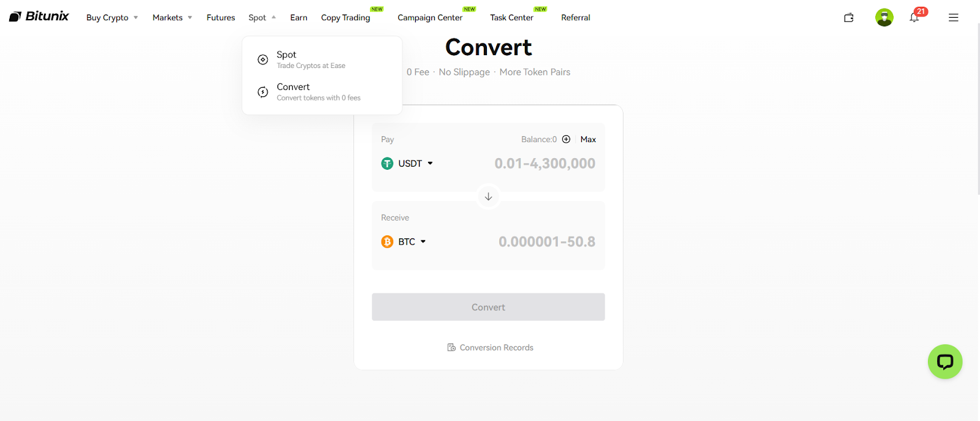The image size is (980, 421).
Task: Expand the BTC receive currency dropdown
Action: tap(404, 242)
